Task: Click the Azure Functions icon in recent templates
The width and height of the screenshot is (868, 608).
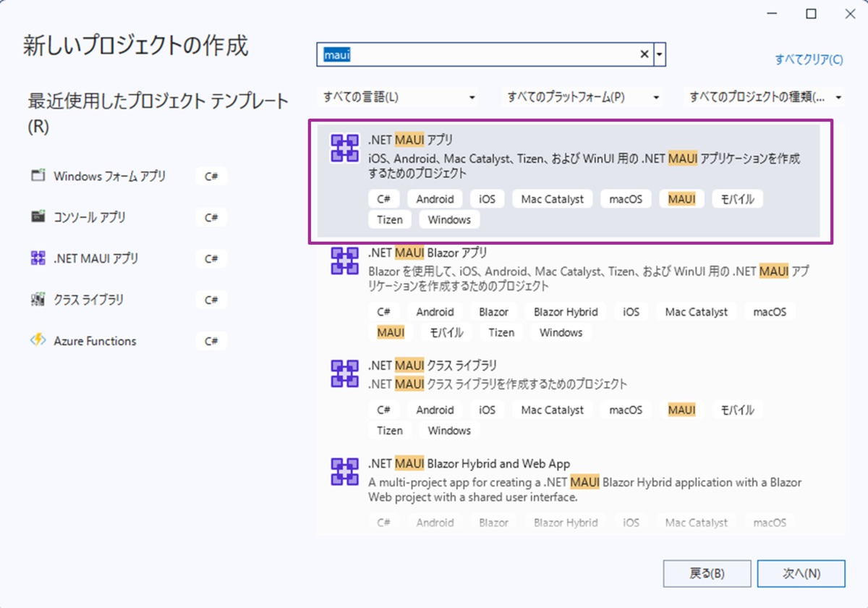Action: [38, 341]
